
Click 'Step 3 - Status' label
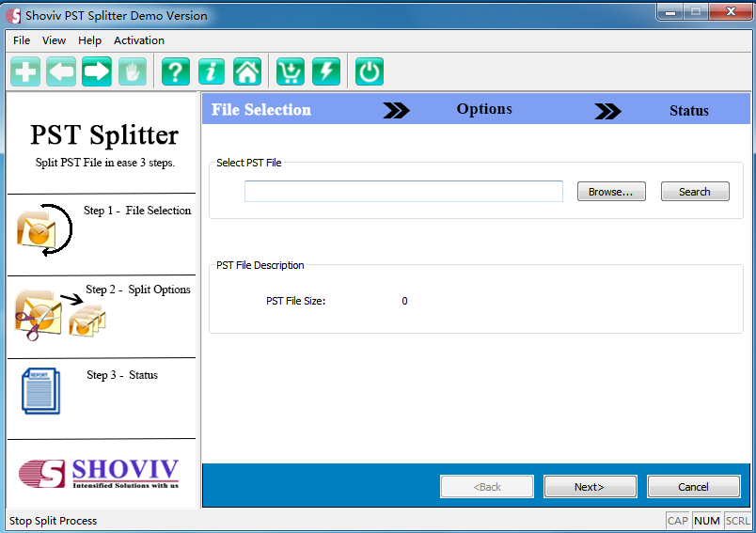coord(122,375)
